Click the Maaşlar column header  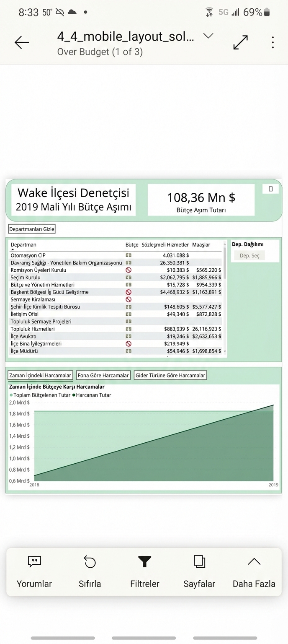201,245
